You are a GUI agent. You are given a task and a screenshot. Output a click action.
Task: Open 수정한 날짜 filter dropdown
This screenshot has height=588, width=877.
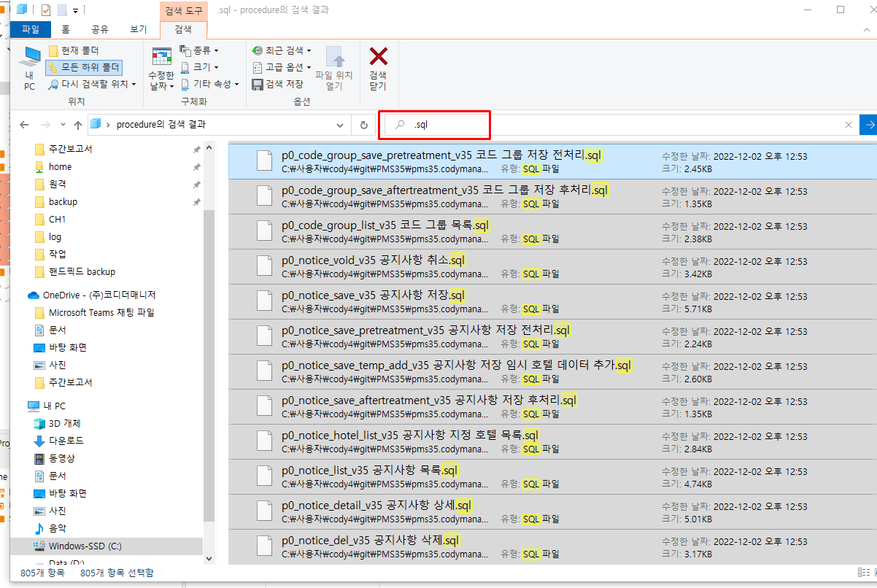tap(161, 69)
